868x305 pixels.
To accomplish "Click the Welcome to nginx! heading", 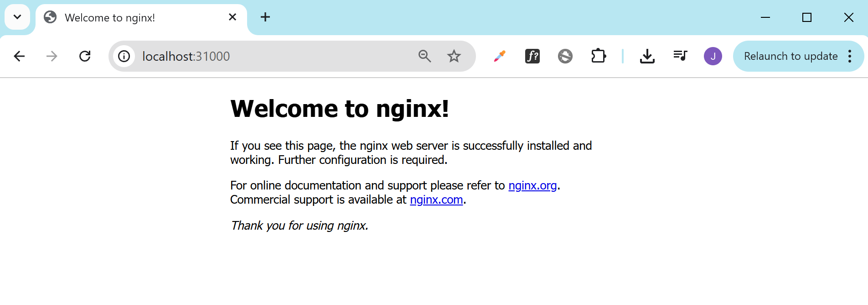I will tap(340, 109).
